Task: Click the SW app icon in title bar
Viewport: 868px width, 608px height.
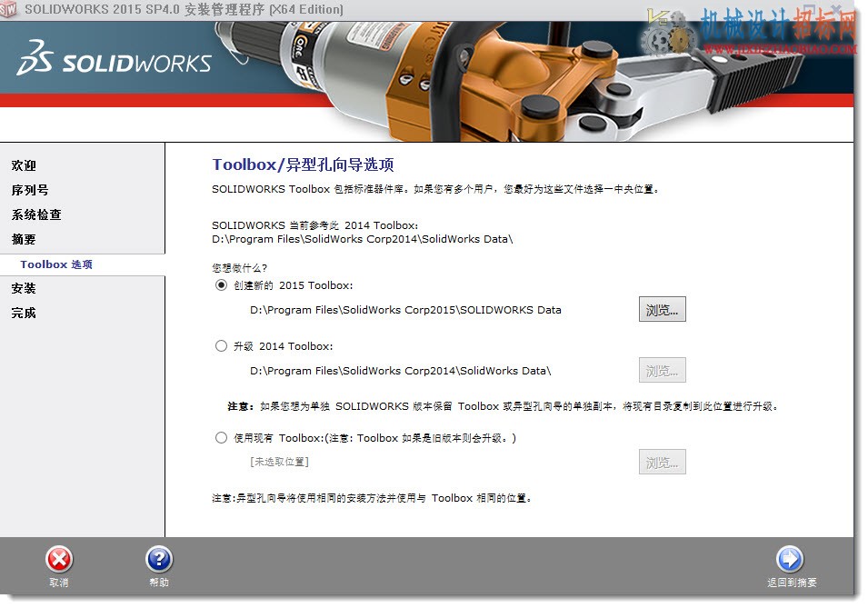Action: tap(8, 9)
